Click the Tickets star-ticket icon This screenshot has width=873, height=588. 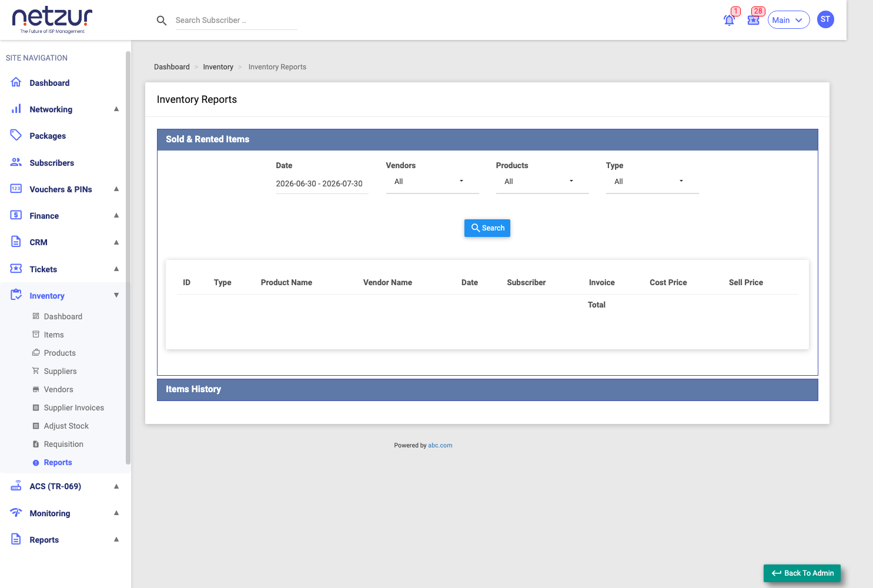click(16, 269)
